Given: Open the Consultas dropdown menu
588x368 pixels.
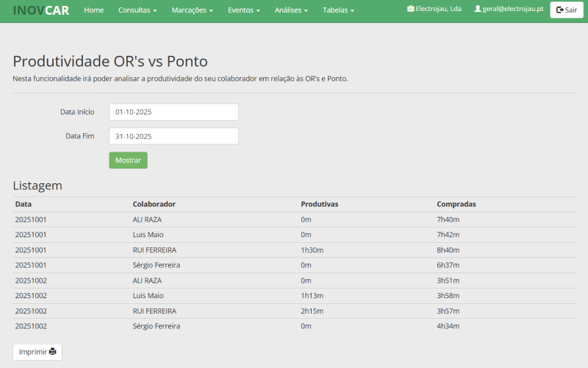Looking at the screenshot, I should click(137, 10).
